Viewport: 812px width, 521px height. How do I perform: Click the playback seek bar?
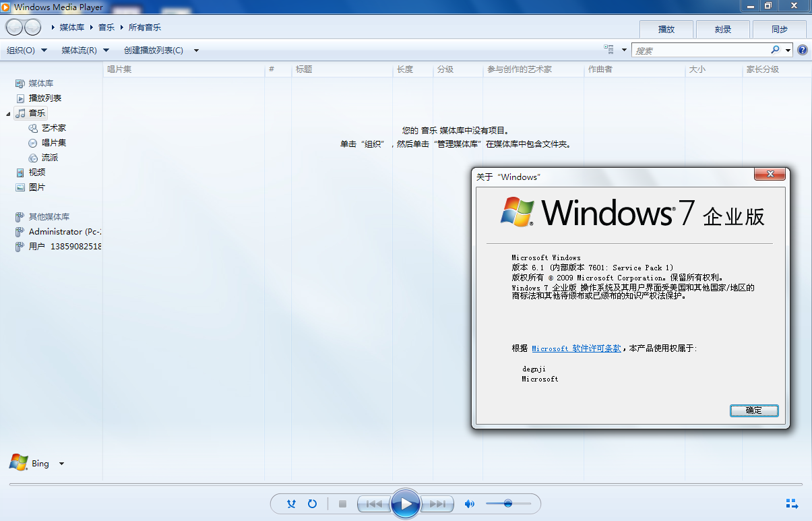[406, 484]
